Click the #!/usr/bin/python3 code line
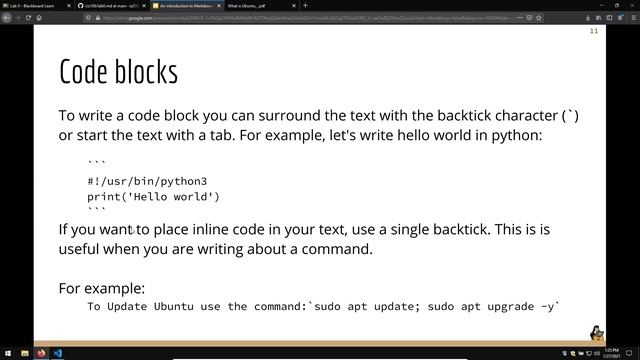 [147, 181]
